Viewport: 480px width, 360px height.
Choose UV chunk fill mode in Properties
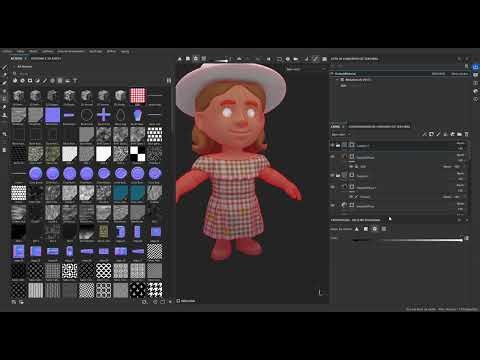coord(384,229)
